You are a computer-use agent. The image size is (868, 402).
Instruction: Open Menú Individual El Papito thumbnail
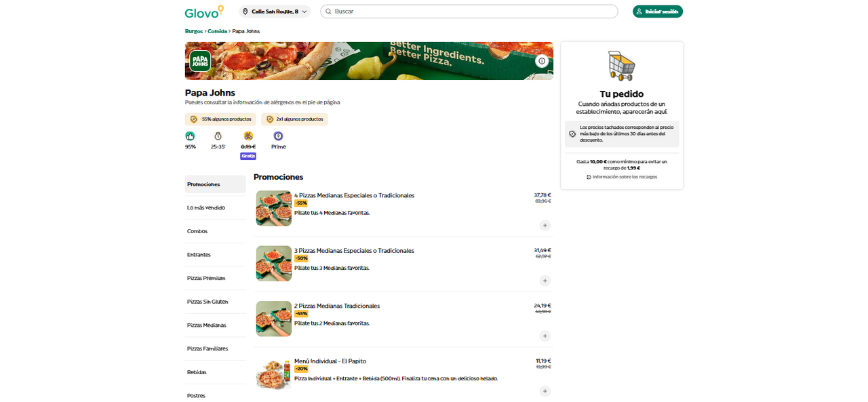click(x=274, y=374)
